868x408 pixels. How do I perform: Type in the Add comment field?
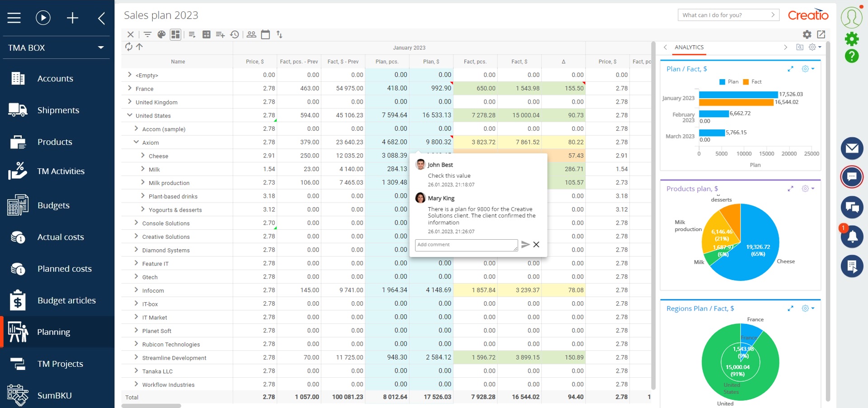tap(466, 245)
